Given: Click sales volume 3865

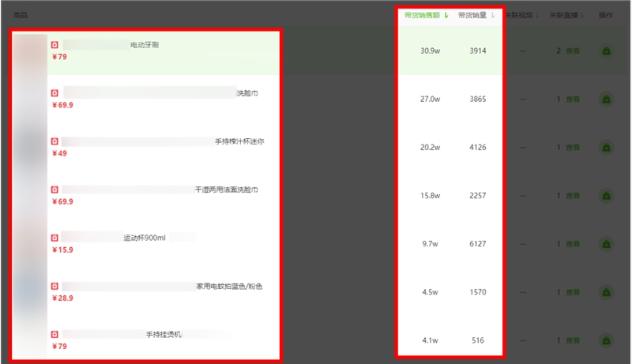Looking at the screenshot, I should (478, 99).
